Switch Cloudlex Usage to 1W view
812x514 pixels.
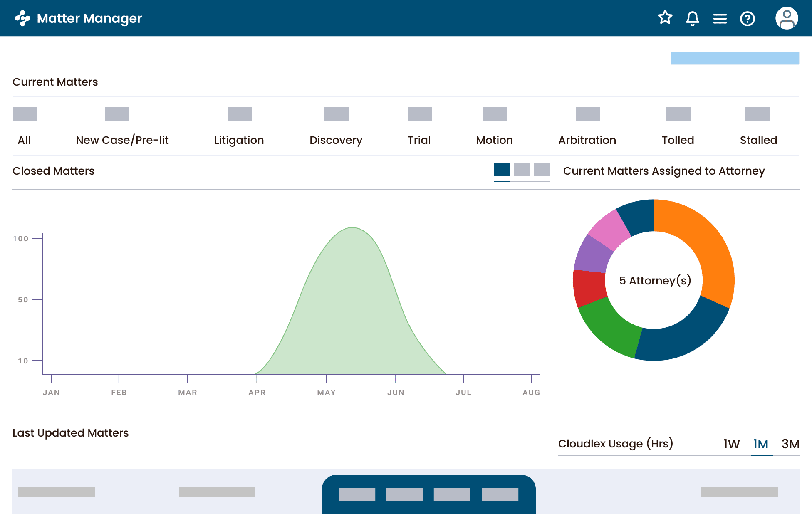pos(731,444)
